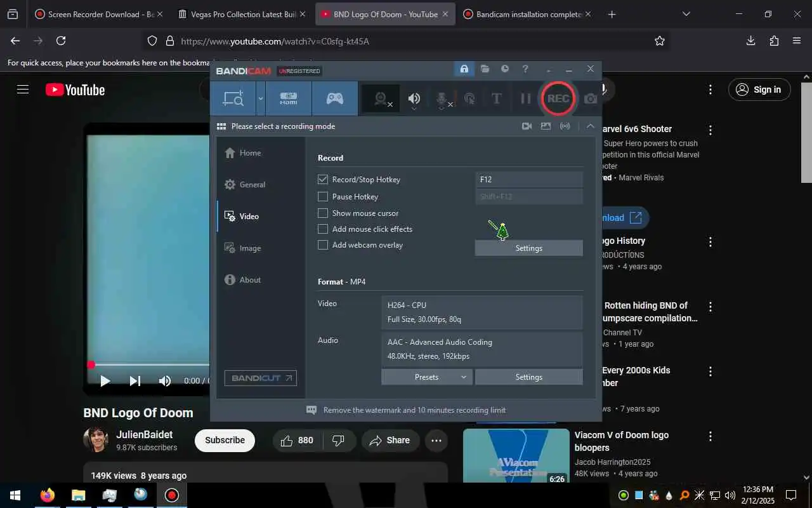Click the F12 record hotkey field
812x508 pixels.
pyautogui.click(x=529, y=180)
